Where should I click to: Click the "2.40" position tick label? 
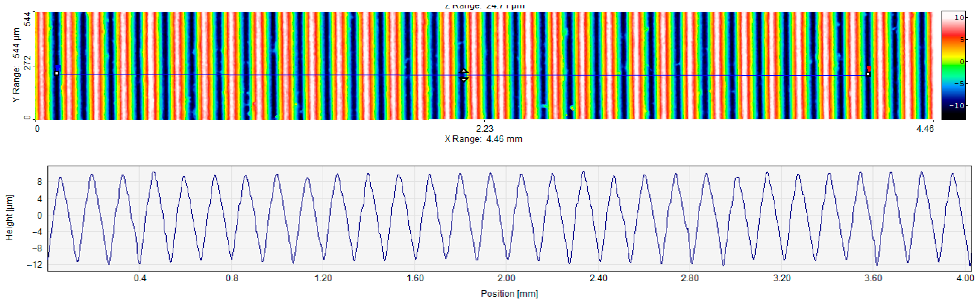598,278
